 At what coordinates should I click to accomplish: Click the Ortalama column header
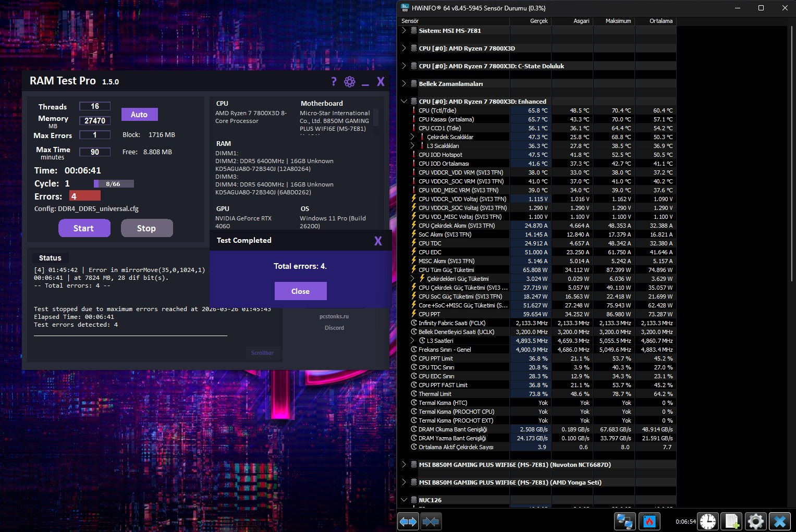point(661,21)
